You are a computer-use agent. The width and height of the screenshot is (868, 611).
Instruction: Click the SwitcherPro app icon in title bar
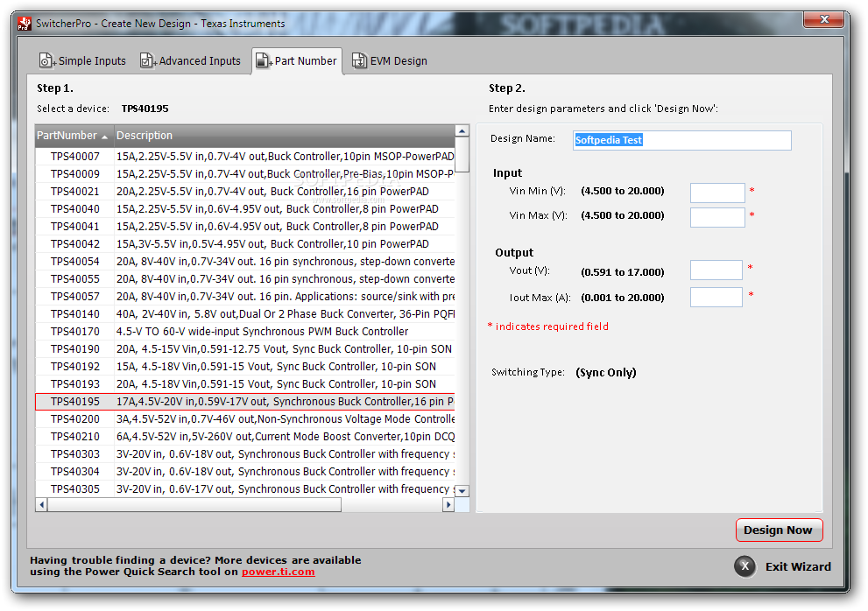25,24
